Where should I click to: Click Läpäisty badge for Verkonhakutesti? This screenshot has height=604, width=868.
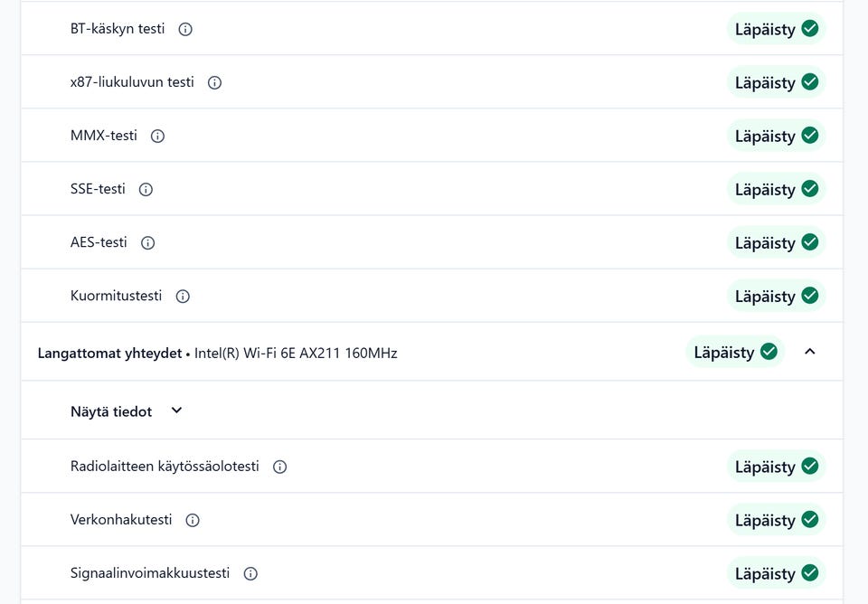click(776, 520)
